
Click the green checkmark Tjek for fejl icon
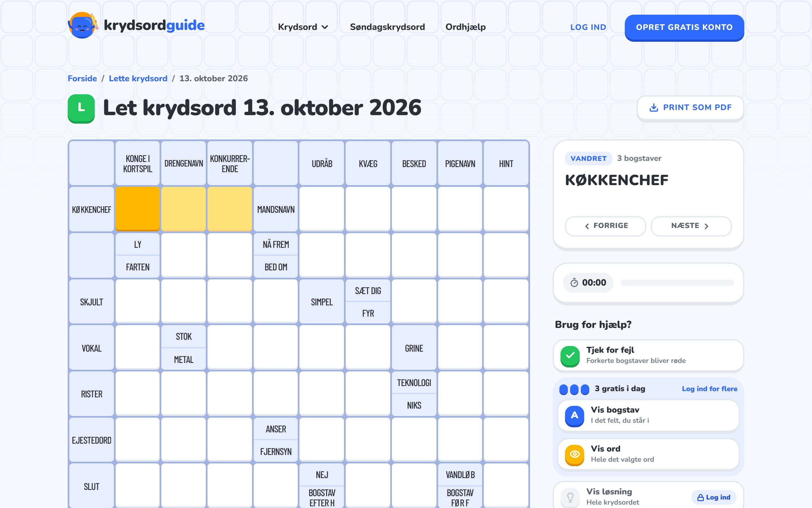[x=570, y=356]
